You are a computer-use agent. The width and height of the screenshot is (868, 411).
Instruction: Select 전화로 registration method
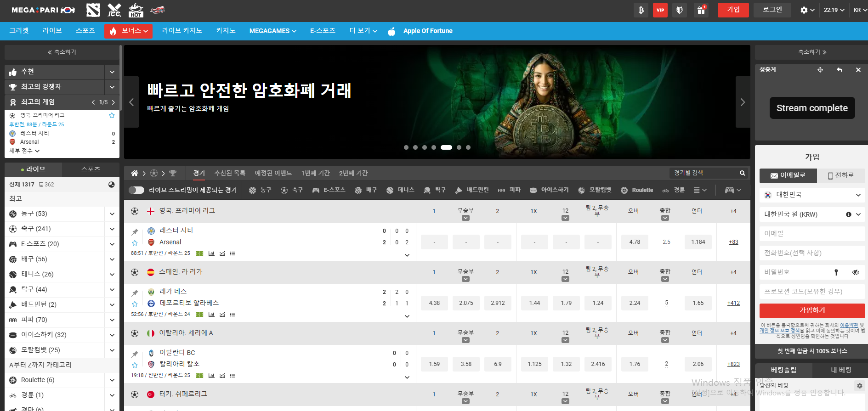click(841, 175)
